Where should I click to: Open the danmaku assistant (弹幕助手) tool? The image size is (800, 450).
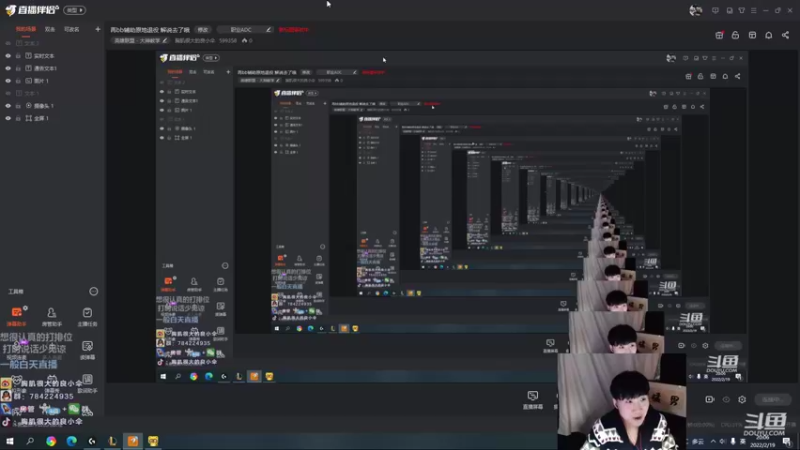click(16, 316)
